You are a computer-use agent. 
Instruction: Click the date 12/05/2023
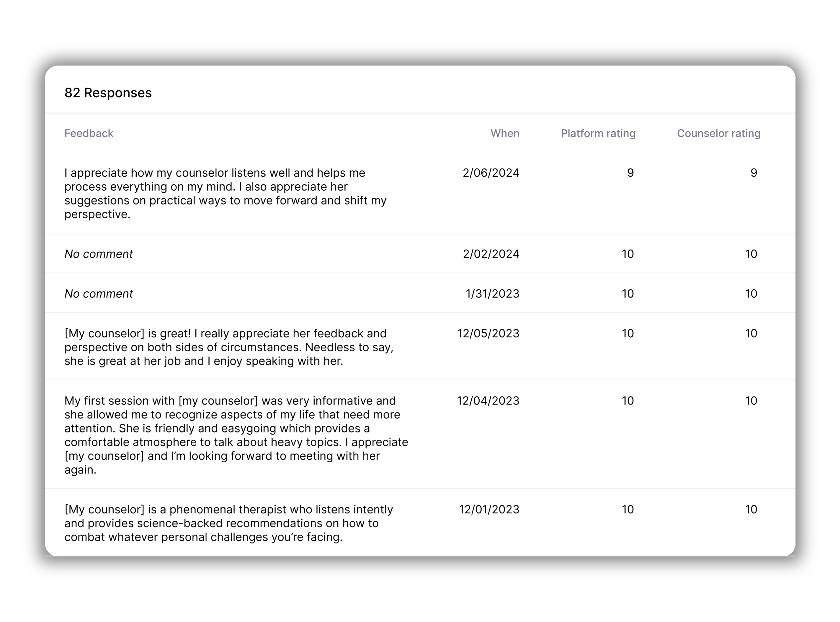pyautogui.click(x=488, y=334)
